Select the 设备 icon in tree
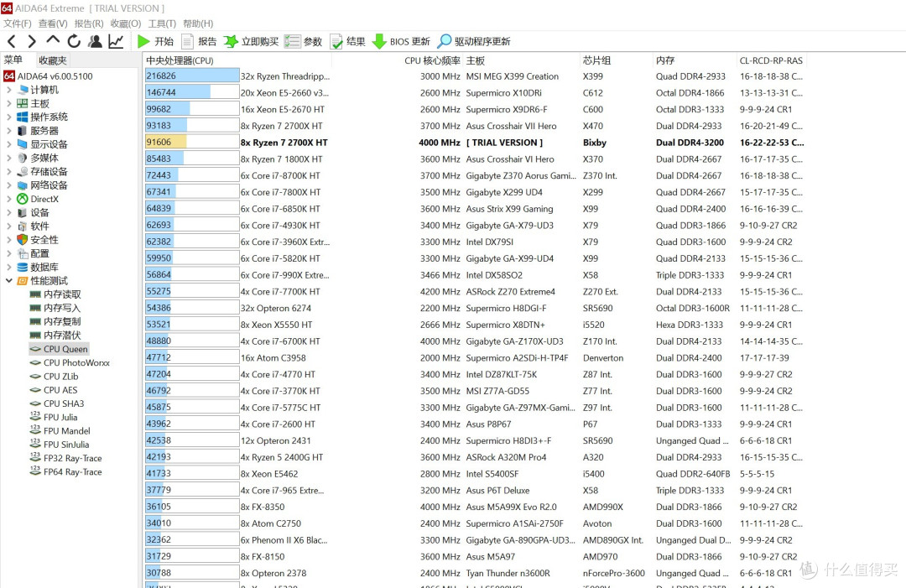Image resolution: width=906 pixels, height=588 pixels. [23, 212]
